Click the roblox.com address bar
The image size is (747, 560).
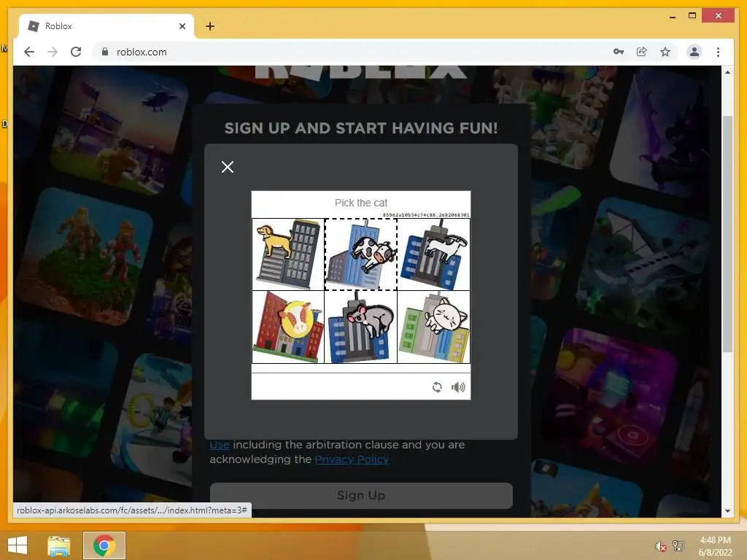click(x=352, y=52)
